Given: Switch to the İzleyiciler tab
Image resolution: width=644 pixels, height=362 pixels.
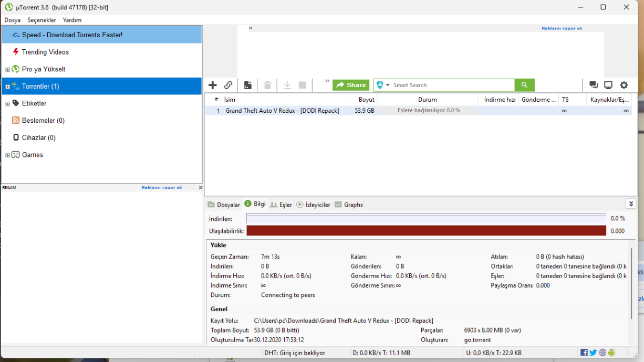Looking at the screenshot, I should tap(313, 205).
